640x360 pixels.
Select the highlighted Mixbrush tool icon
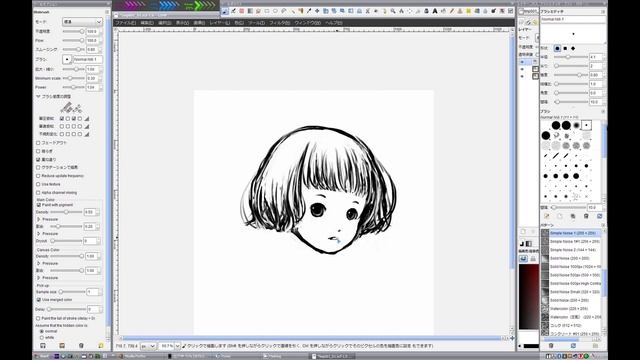[x=225, y=11]
